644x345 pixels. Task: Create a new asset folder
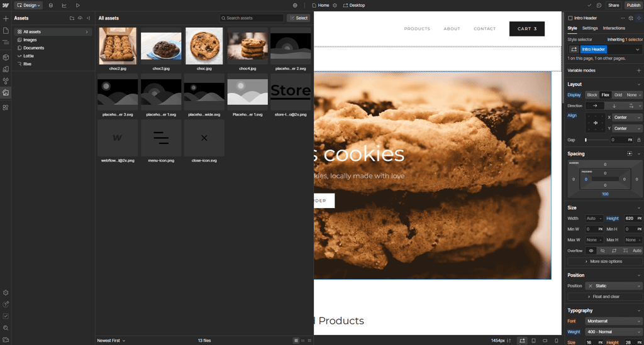click(x=72, y=18)
